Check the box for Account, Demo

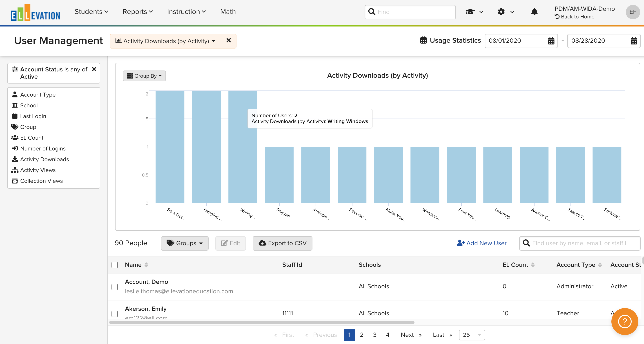click(x=114, y=287)
